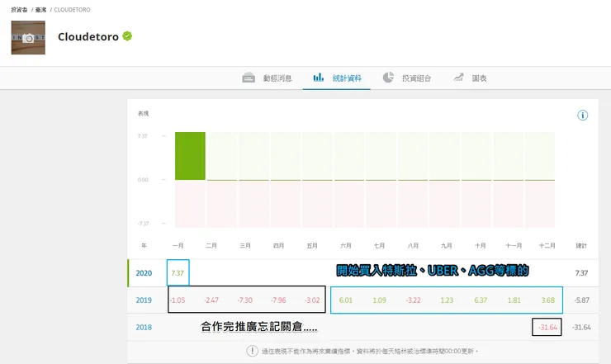Click the green January bar in chart
Image resolution: width=611 pixels, height=364 pixels.
(190, 156)
